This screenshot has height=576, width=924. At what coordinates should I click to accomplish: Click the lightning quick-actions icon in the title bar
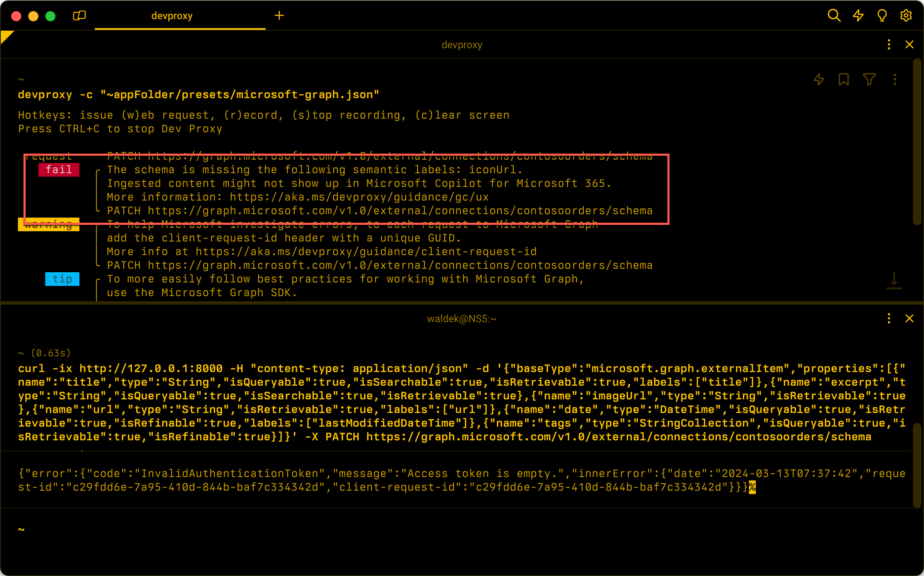click(858, 15)
